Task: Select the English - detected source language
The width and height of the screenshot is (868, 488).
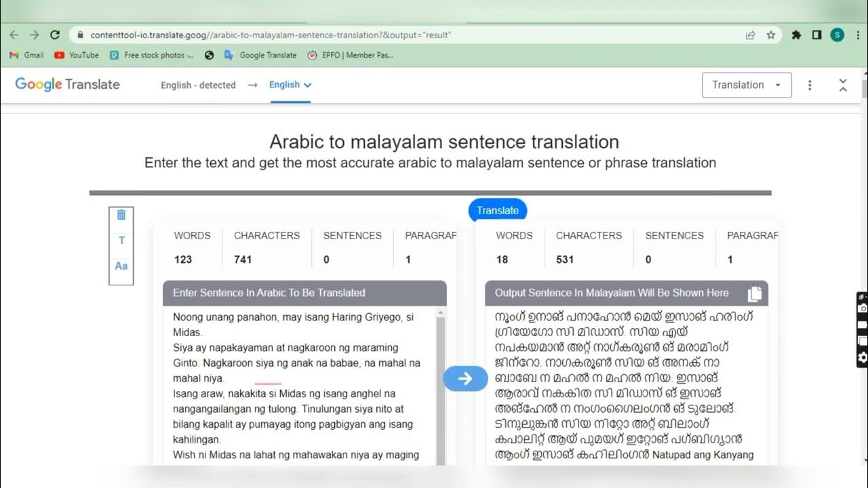Action: pyautogui.click(x=198, y=85)
